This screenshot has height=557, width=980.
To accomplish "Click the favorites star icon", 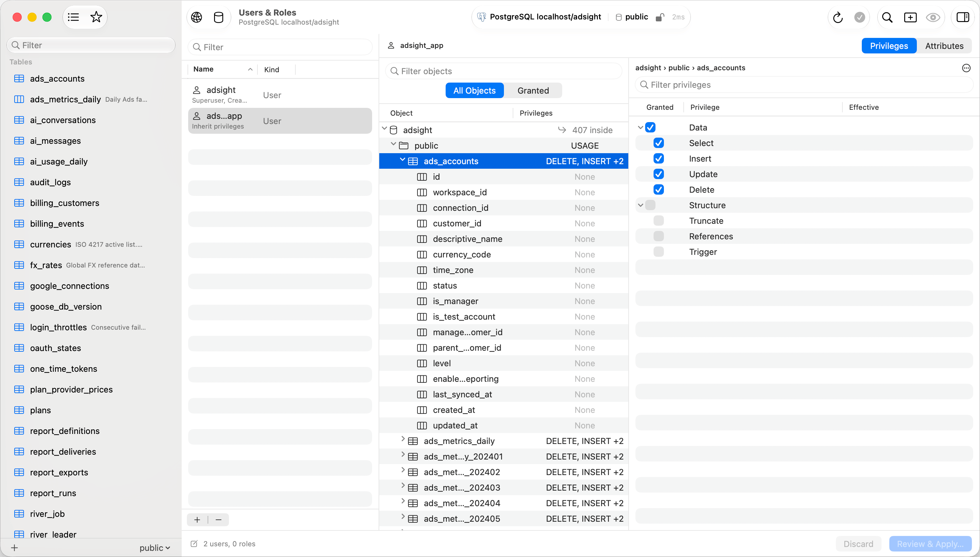I will pos(96,17).
